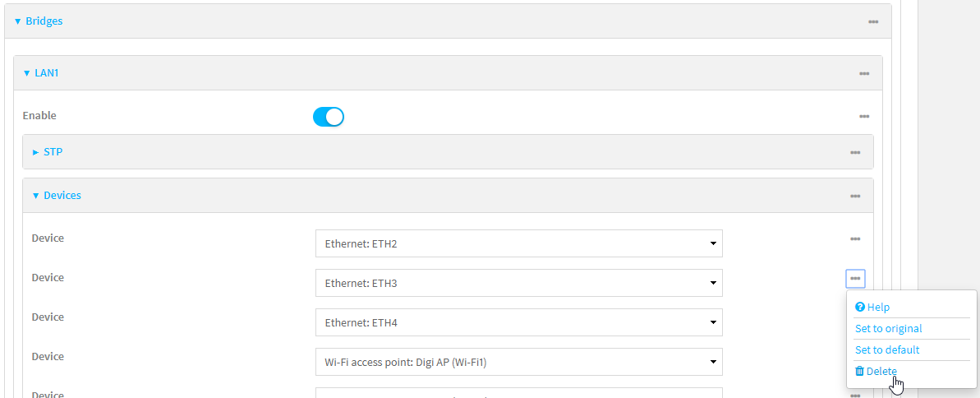
Task: Open the Devices section ellipsis menu
Action: tap(855, 196)
